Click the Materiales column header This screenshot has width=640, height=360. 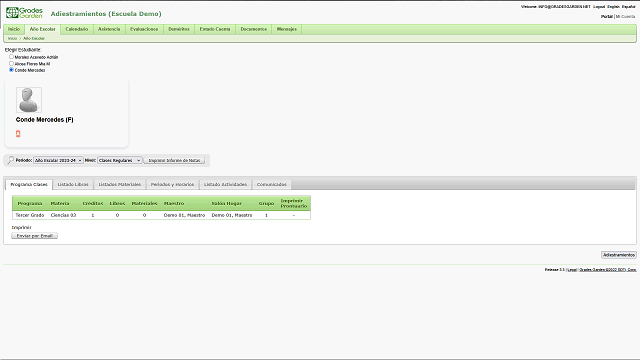(x=144, y=203)
